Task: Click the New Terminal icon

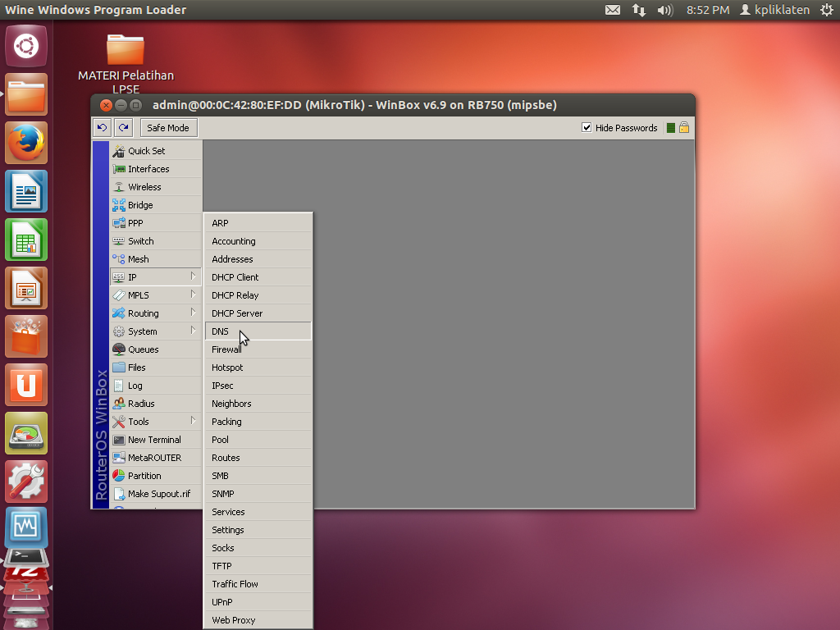Action: pos(118,440)
